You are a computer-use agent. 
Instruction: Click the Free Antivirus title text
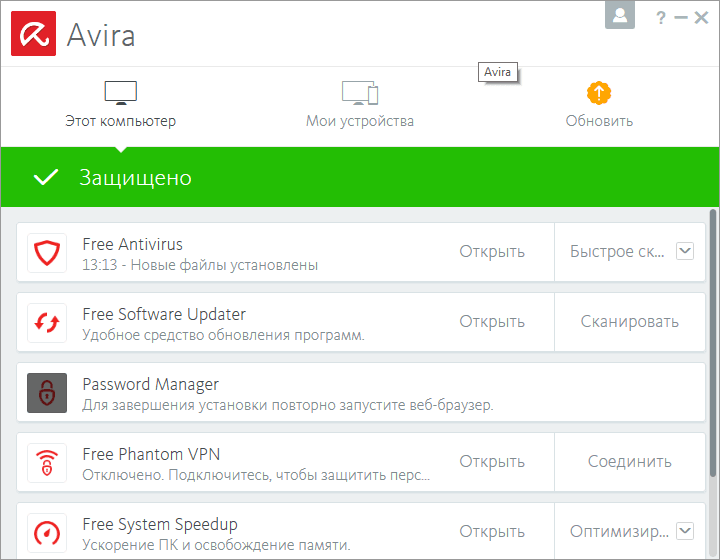tap(132, 244)
